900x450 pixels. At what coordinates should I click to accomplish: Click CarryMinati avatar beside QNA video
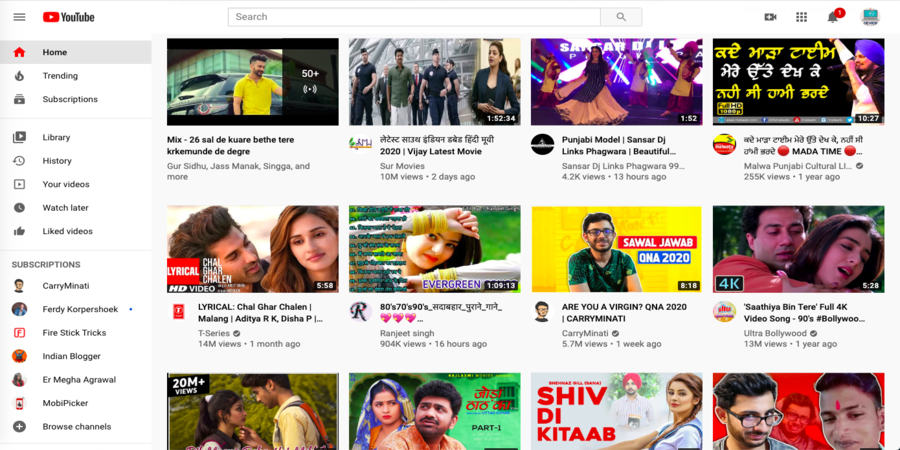coord(542,311)
